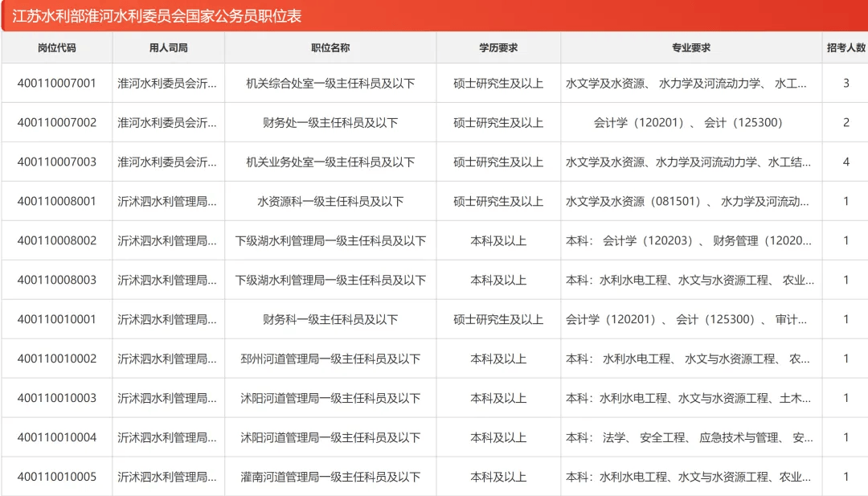Image resolution: width=868 pixels, height=496 pixels.
Task: Select the 职位名称 column header
Action: [330, 47]
